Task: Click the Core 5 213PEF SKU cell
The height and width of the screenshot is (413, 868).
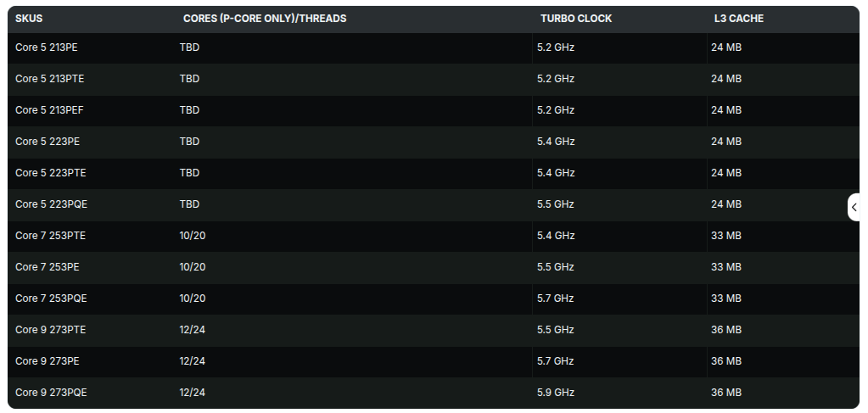Action: click(50, 110)
